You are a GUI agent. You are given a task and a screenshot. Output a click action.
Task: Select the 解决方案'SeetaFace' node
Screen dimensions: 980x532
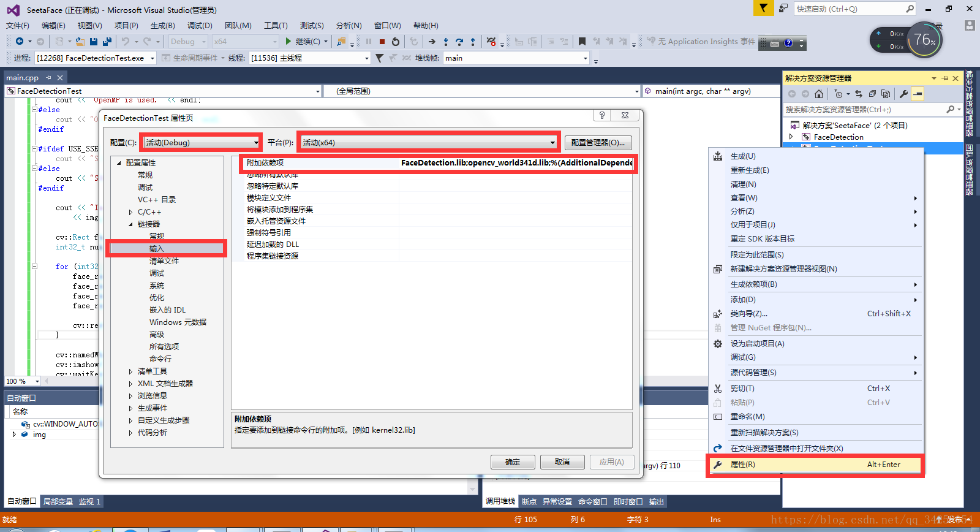855,125
